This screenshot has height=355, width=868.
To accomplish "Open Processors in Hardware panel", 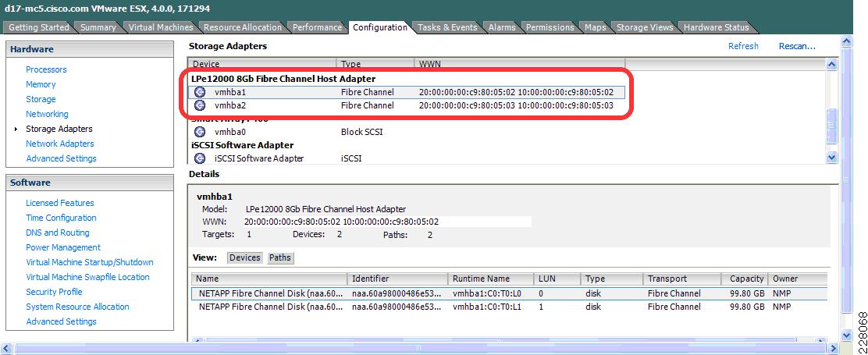I will (46, 69).
